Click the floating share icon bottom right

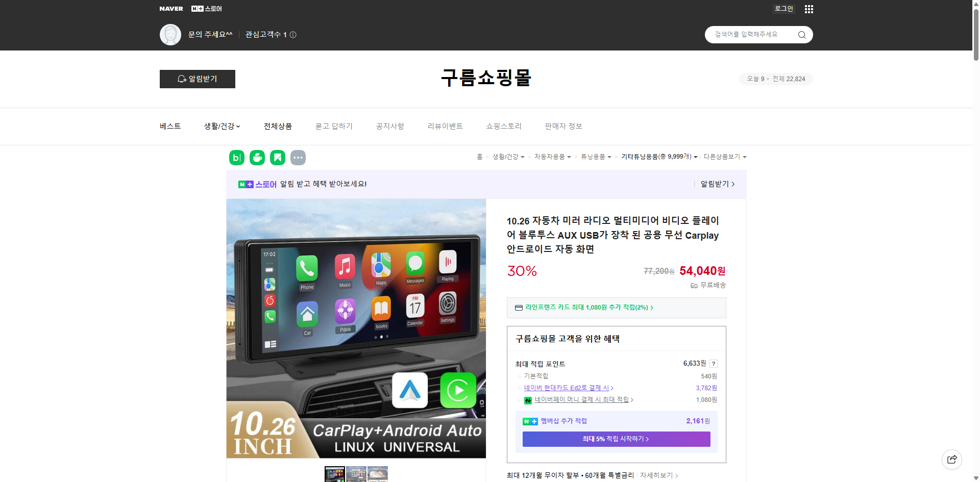952,459
